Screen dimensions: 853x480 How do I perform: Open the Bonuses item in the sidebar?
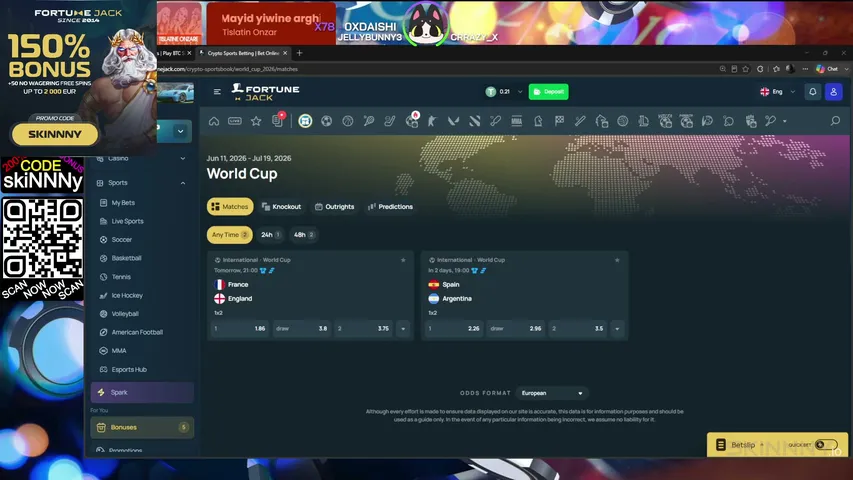click(x=142, y=427)
